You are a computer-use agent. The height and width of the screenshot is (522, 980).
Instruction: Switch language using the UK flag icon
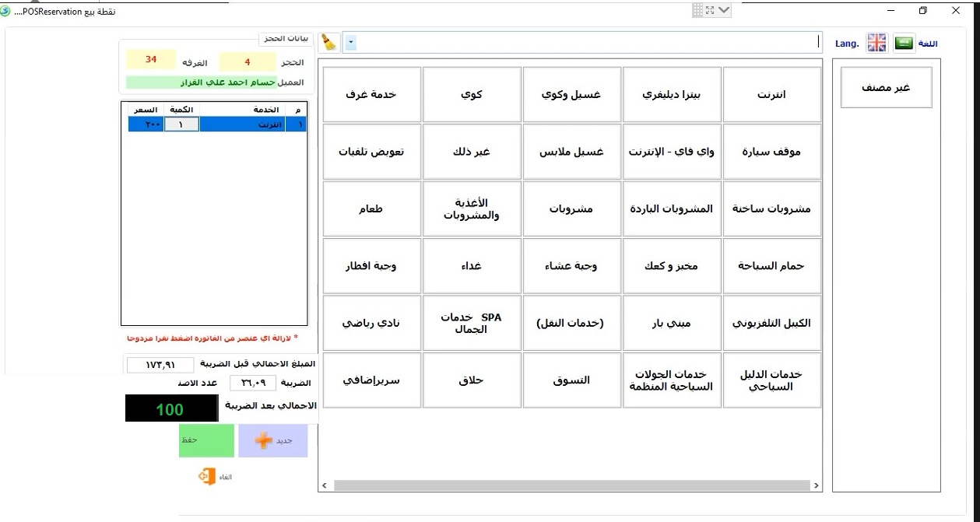click(x=876, y=43)
